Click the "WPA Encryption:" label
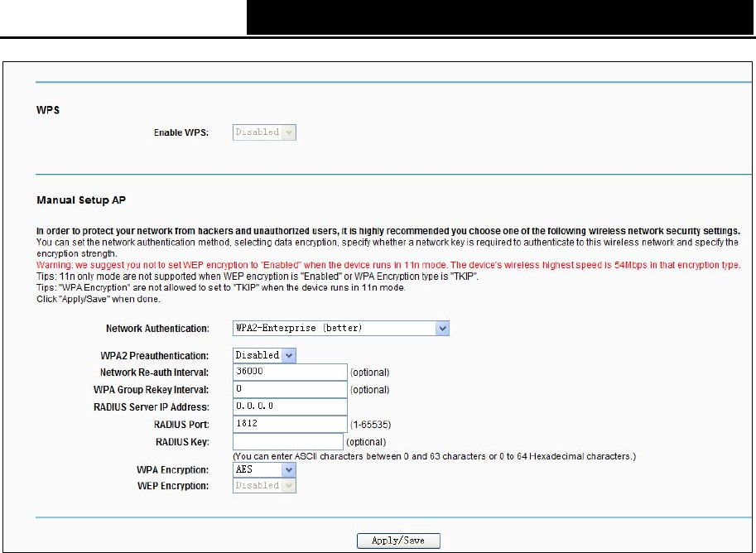The height and width of the screenshot is (553, 756). point(172,470)
